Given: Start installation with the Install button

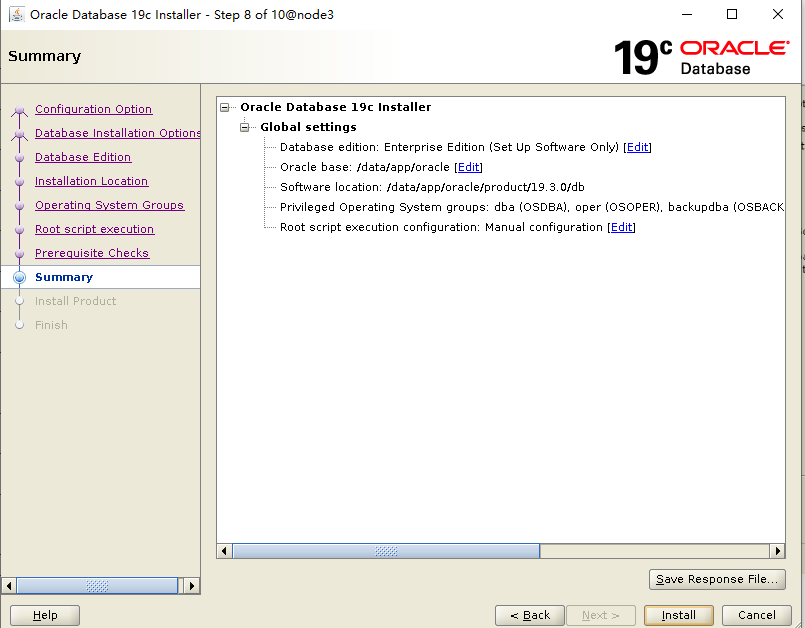Looking at the screenshot, I should click(679, 615).
